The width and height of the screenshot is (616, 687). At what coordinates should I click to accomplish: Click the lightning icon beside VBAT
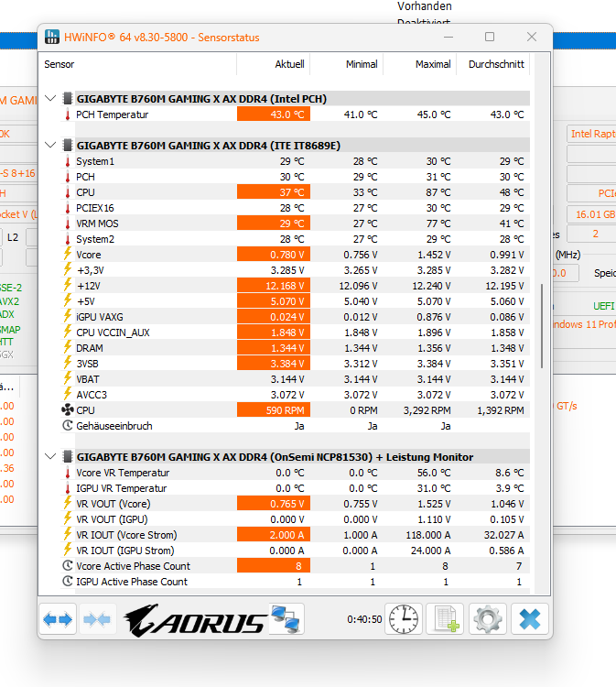[68, 379]
